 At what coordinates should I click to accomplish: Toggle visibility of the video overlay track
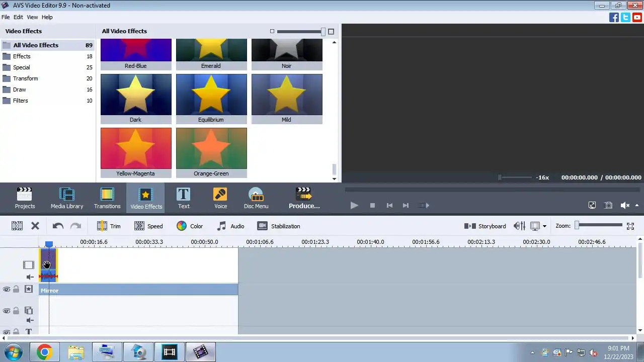(7, 311)
